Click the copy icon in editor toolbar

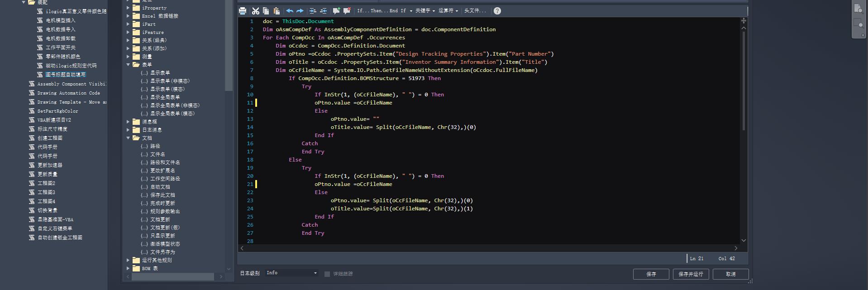pos(266,11)
